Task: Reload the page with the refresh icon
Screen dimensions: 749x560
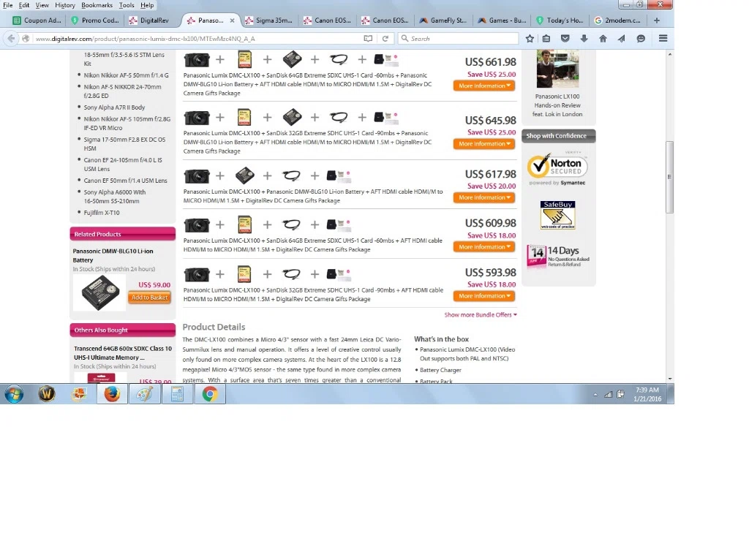Action: [x=385, y=39]
